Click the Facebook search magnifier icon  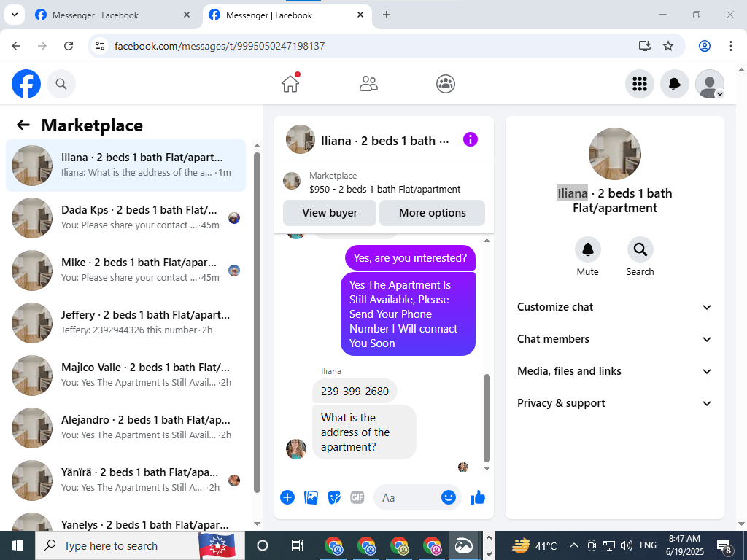(61, 84)
